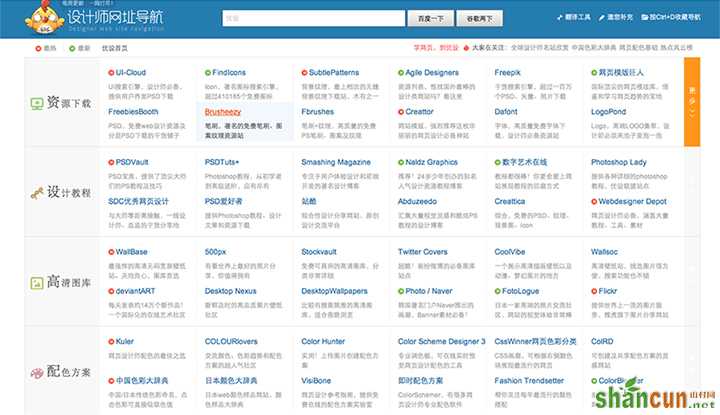Screen dimensions: 720x415
Task: Open the Naldz Graphics link
Action: (x=431, y=162)
